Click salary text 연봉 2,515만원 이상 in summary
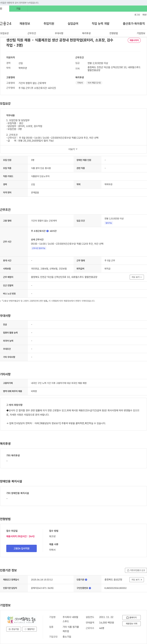 tap(98, 63)
